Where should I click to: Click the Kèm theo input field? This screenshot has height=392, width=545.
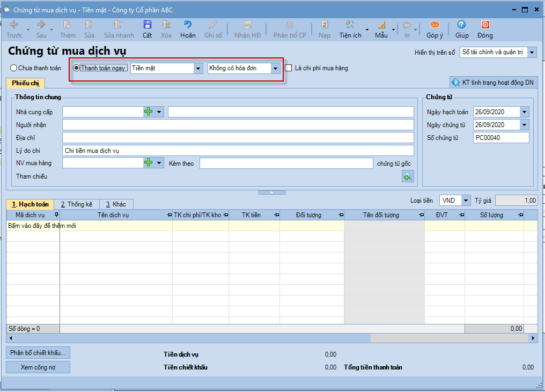pos(286,164)
